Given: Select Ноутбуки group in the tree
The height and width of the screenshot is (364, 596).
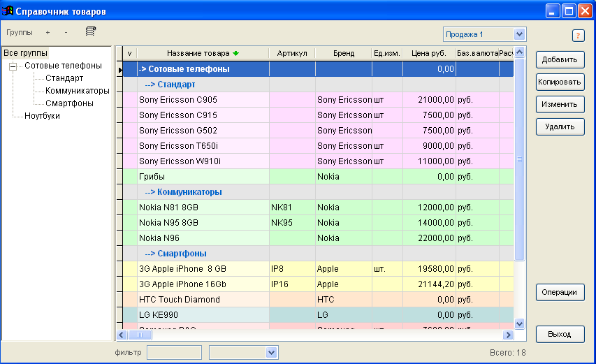Looking at the screenshot, I should click(x=42, y=116).
